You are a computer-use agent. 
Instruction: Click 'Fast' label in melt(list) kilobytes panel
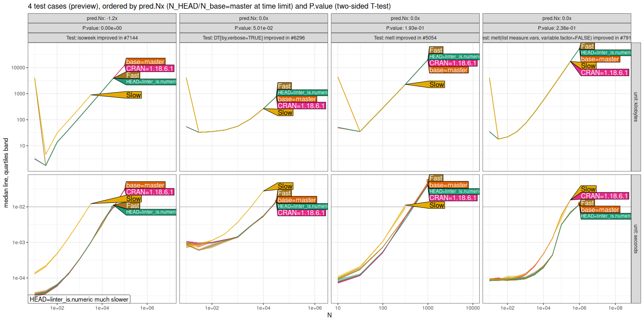click(587, 46)
